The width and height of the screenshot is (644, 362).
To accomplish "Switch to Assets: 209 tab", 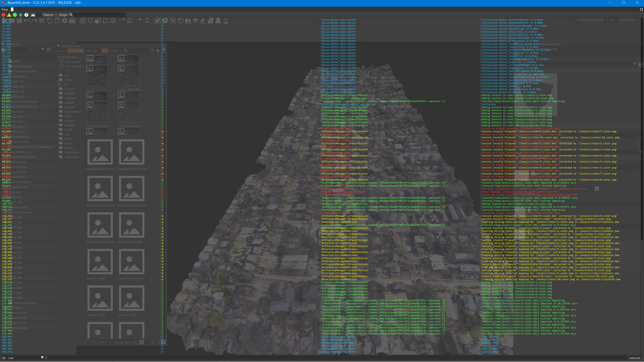I will 75,51.
